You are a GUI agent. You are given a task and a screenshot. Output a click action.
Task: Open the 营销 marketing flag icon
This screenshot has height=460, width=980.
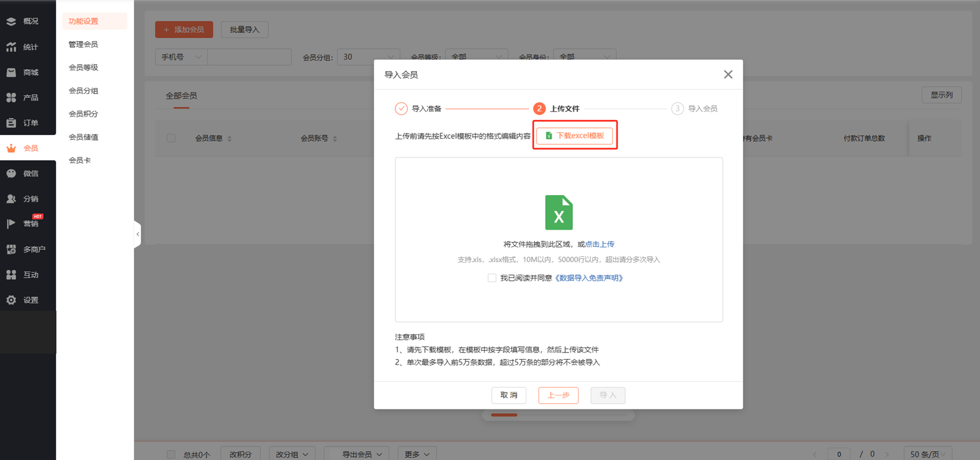pos(11,224)
